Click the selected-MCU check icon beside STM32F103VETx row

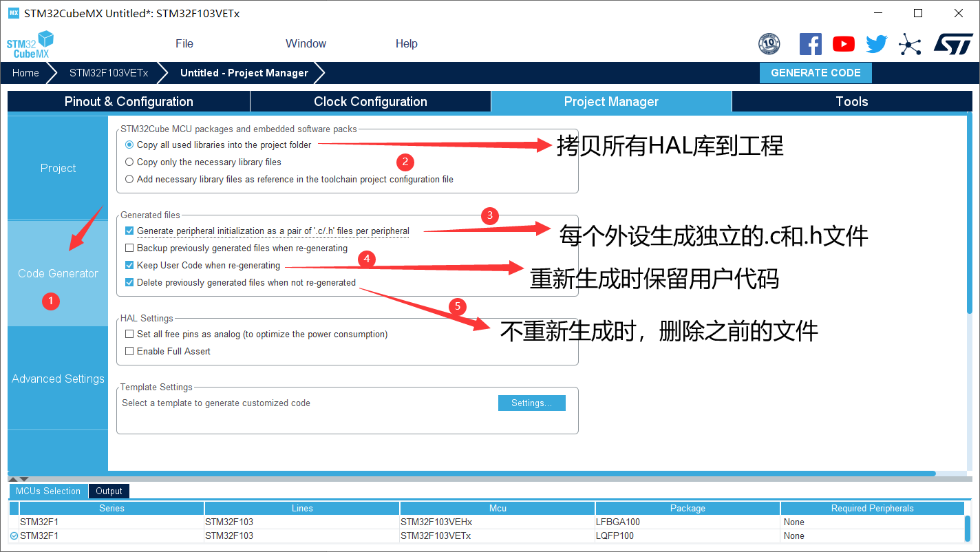[14, 535]
